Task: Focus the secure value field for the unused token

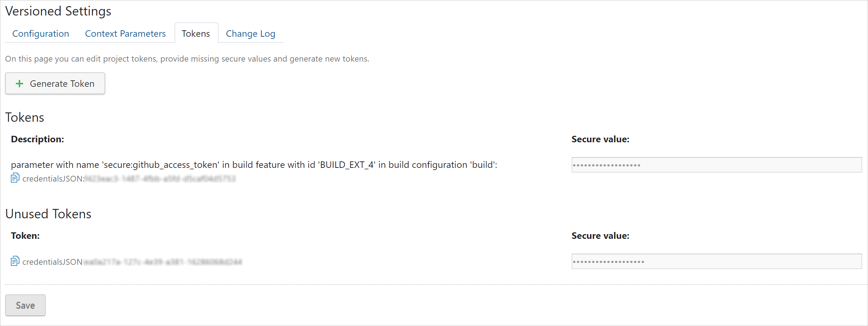Action: pos(717,262)
